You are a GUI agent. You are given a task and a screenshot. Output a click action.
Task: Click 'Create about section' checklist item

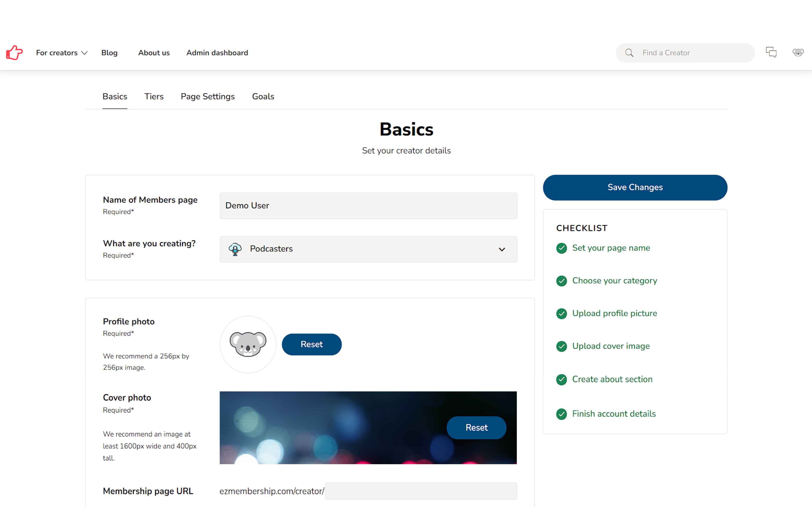tap(613, 379)
